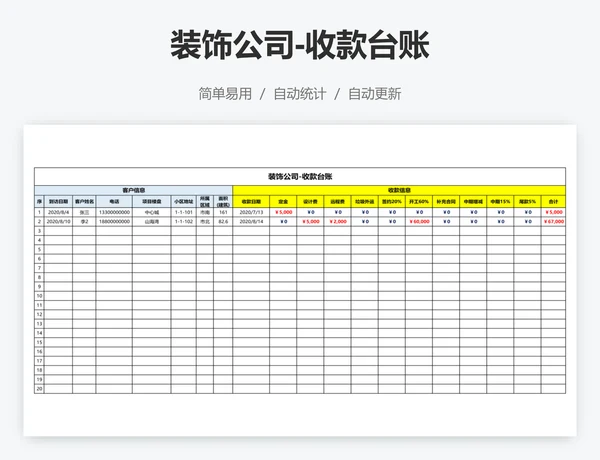Select the 设计费 column header
Screen dimensions: 600x460
point(310,201)
